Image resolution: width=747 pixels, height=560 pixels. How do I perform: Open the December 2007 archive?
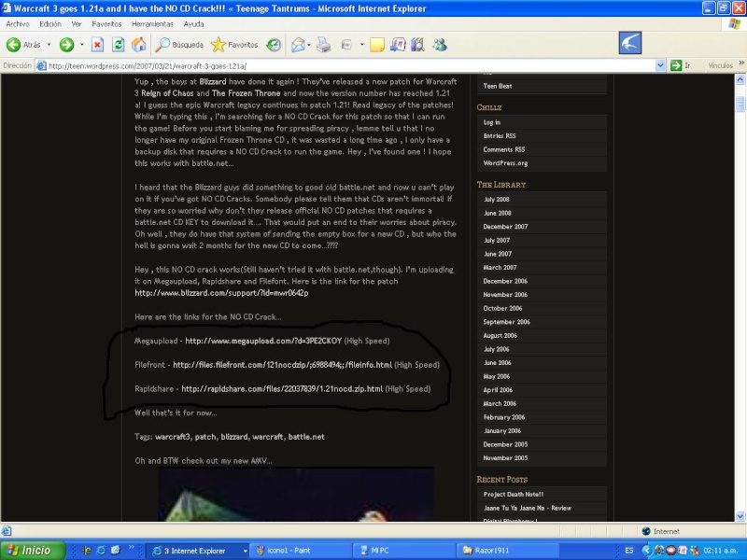point(505,227)
